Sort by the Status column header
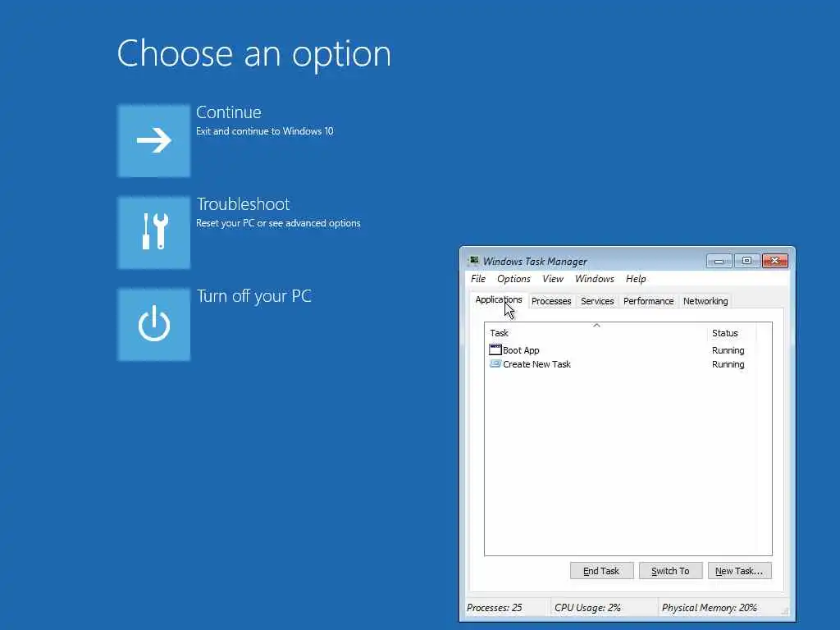 tap(731, 333)
